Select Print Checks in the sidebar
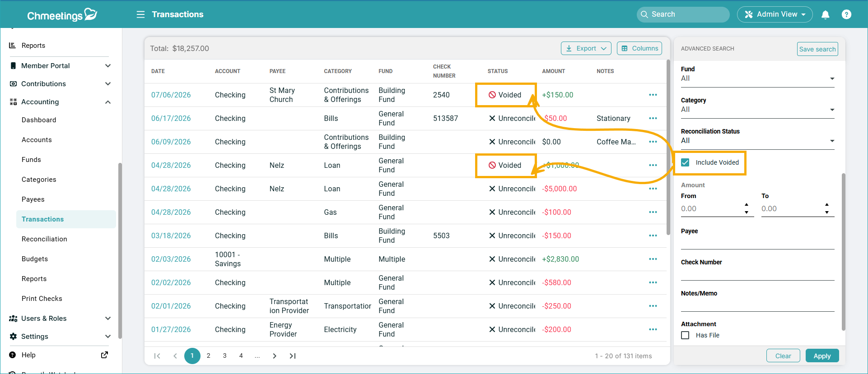This screenshot has width=868, height=374. (x=42, y=299)
